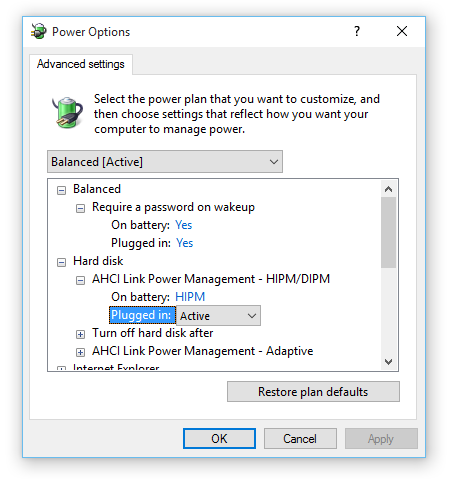Close the Power Options dialog

point(402,31)
